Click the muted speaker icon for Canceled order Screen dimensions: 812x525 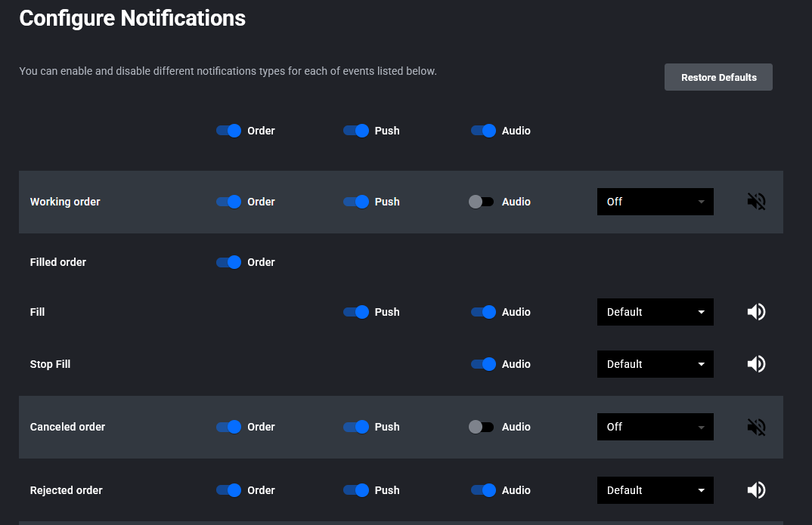[756, 428]
